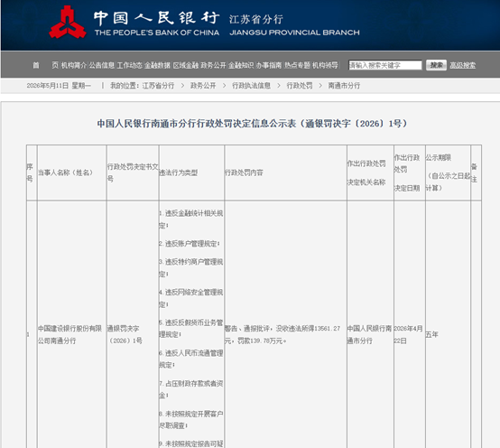500x448 pixels.
Task: Open the 高级搜索 advanced search link
Action: 463,65
